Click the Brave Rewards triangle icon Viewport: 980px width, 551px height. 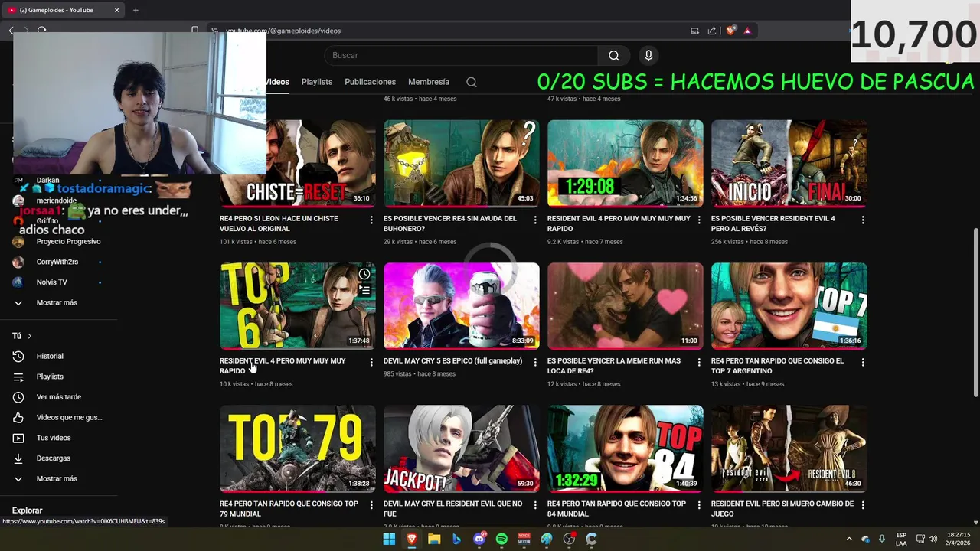pos(747,31)
